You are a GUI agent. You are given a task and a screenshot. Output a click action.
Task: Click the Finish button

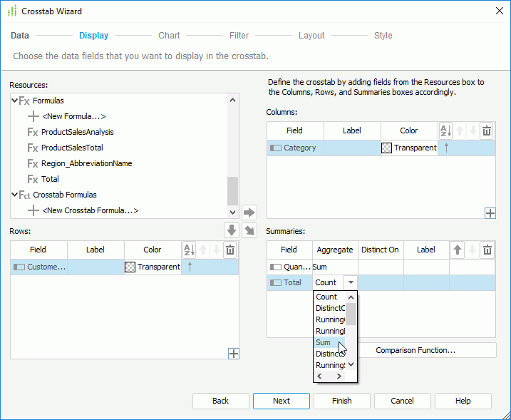[x=342, y=401]
